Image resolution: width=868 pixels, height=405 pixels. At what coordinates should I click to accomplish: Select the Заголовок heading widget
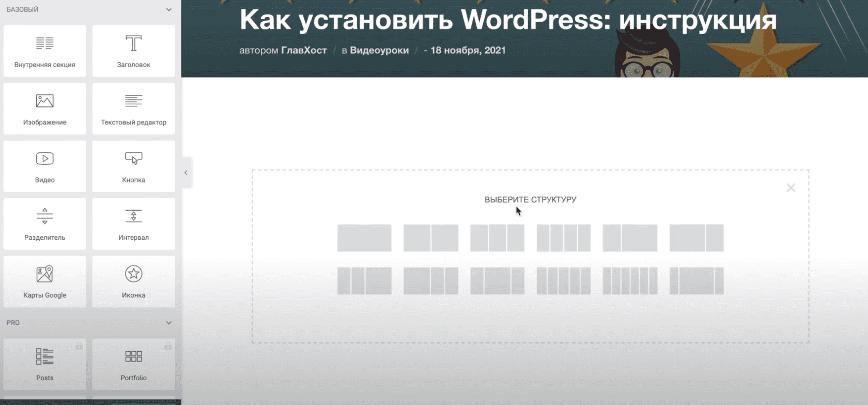(134, 51)
